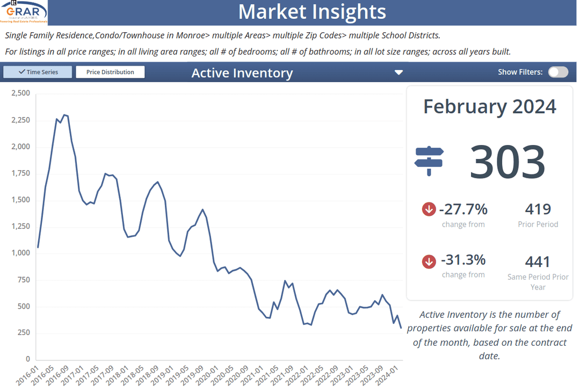Click the checkmark on the Time Series tab

tap(21, 72)
